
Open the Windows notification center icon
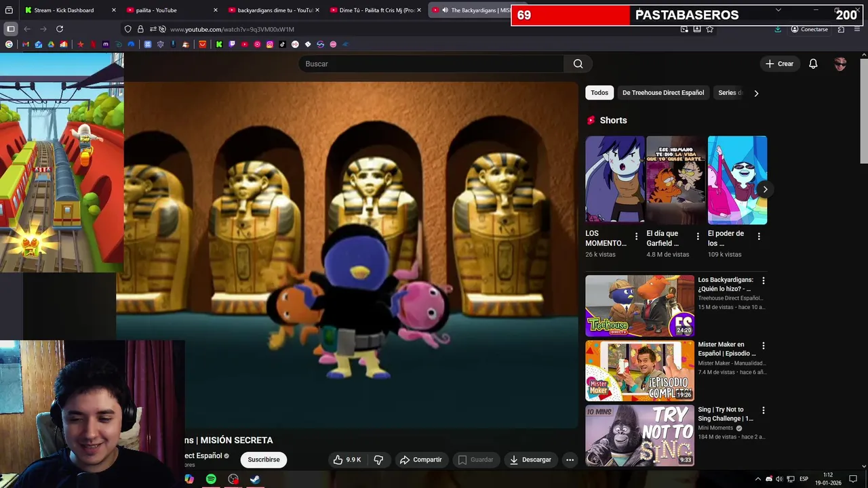point(853,479)
